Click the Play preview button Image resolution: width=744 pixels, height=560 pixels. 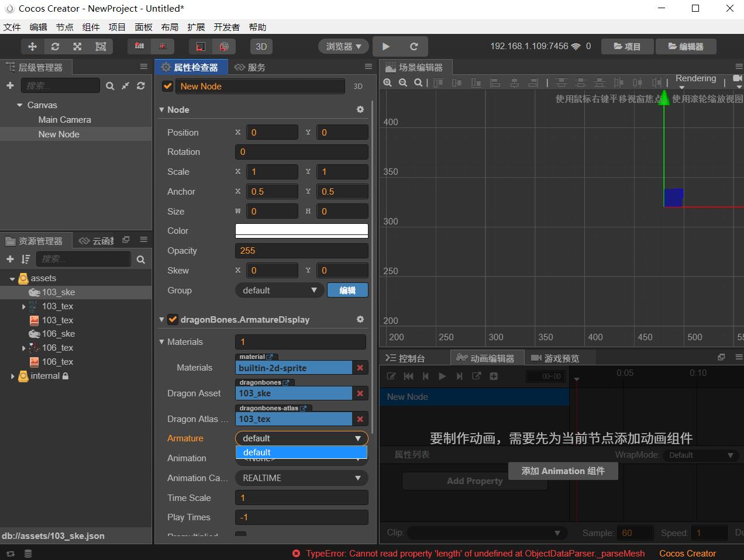pyautogui.click(x=385, y=47)
